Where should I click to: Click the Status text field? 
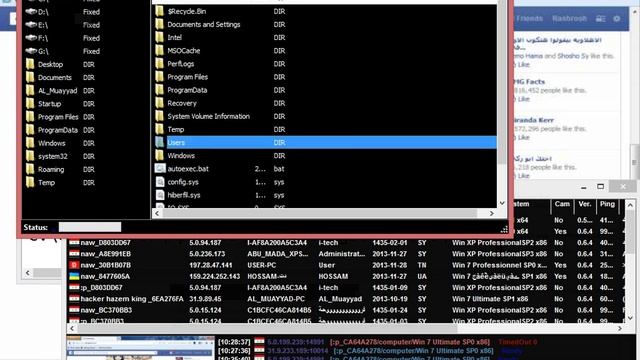point(90,227)
